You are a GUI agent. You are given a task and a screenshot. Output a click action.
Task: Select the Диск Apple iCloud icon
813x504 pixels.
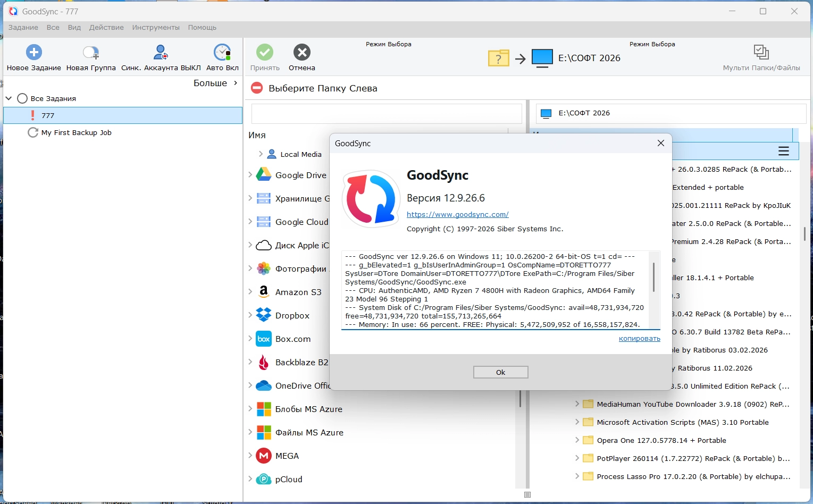pyautogui.click(x=264, y=245)
